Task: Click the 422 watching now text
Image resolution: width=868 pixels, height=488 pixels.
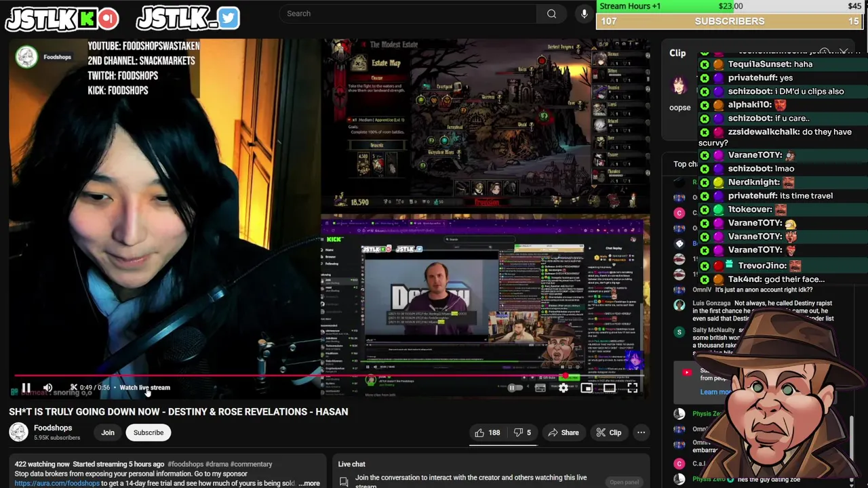Action: tap(42, 464)
